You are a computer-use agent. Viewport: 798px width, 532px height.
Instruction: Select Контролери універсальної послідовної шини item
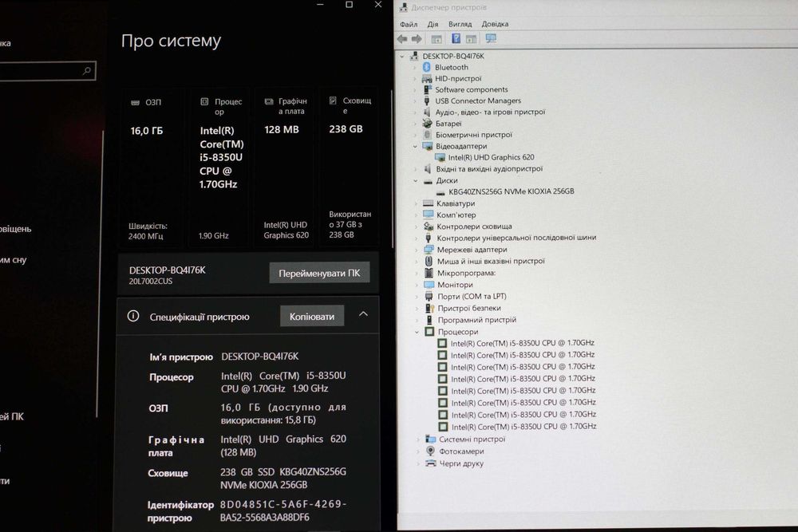point(516,238)
